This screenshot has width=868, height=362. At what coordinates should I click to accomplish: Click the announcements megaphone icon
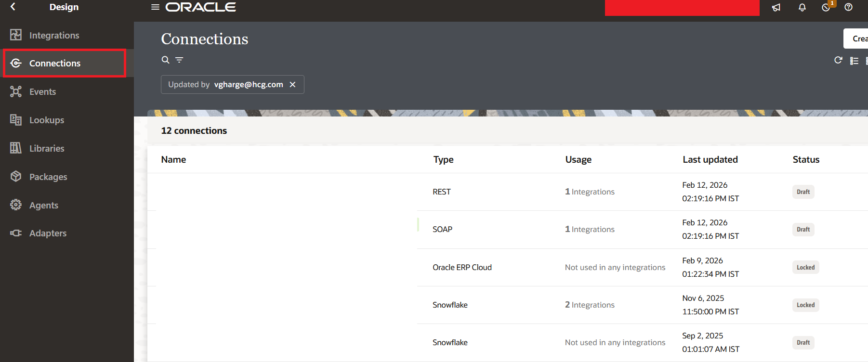pos(776,7)
